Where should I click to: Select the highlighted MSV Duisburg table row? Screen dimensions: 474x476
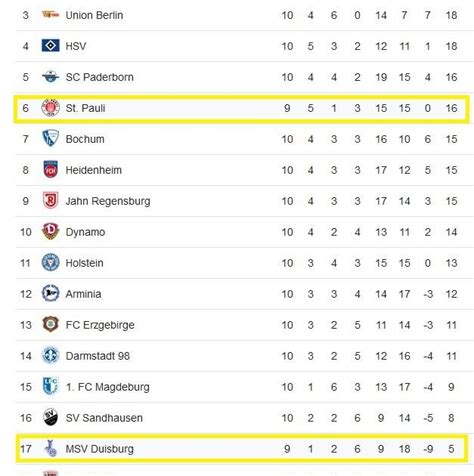(242, 449)
